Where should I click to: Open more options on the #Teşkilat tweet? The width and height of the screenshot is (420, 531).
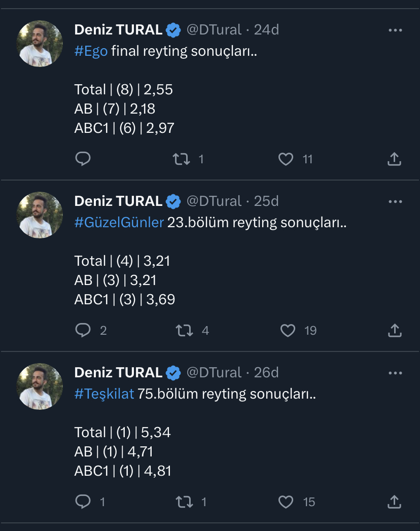coord(395,373)
